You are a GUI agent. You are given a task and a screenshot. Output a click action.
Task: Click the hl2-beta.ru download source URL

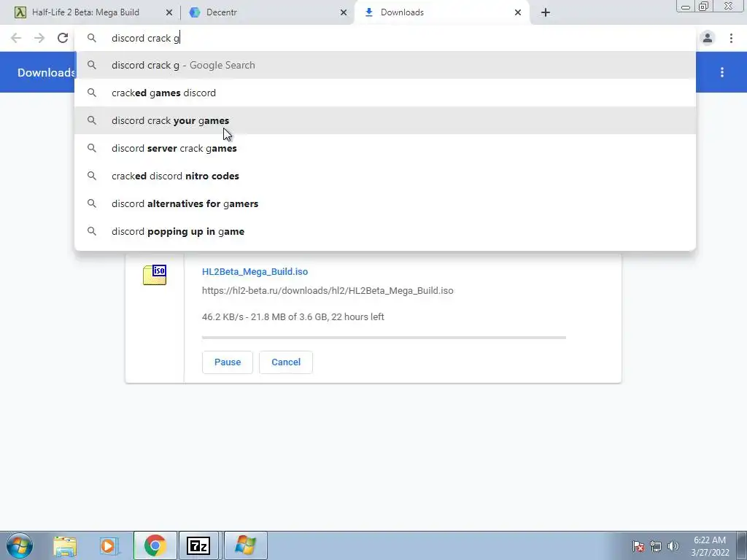pos(328,290)
